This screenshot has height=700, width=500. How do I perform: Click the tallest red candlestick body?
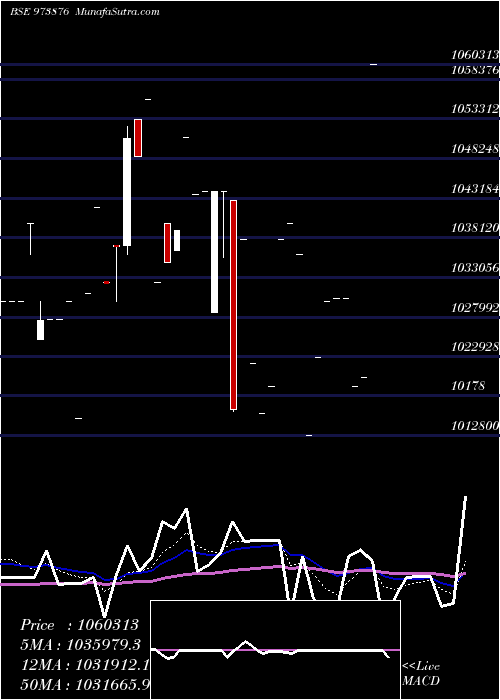click(233, 305)
